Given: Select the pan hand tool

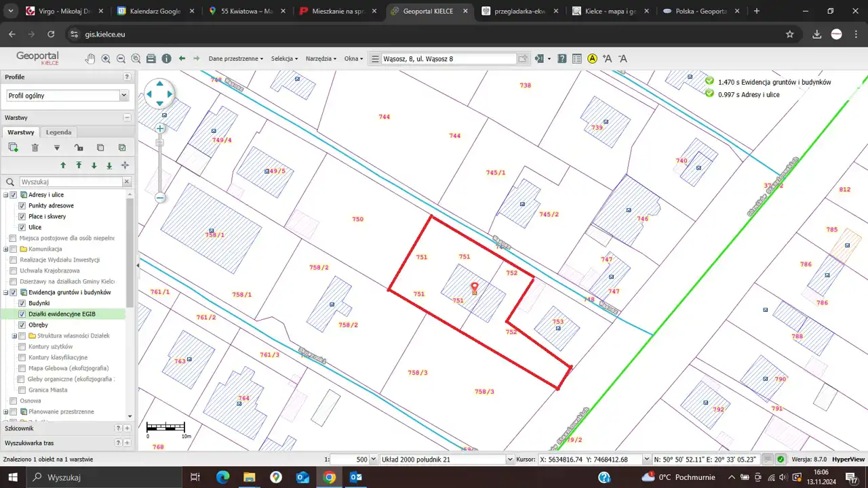Looking at the screenshot, I should click(90, 59).
